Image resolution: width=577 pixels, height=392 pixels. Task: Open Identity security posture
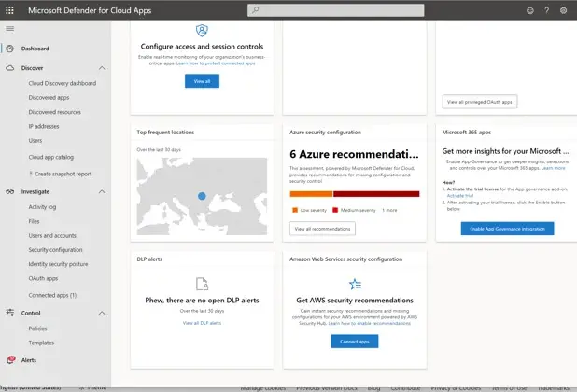tap(58, 264)
